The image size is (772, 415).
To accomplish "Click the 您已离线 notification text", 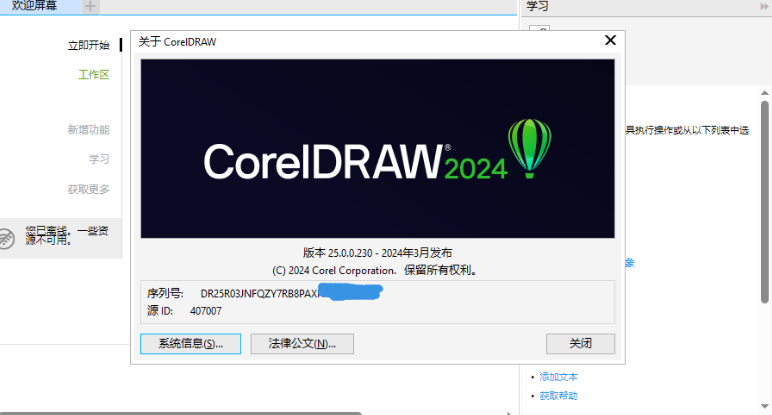I will pyautogui.click(x=67, y=235).
